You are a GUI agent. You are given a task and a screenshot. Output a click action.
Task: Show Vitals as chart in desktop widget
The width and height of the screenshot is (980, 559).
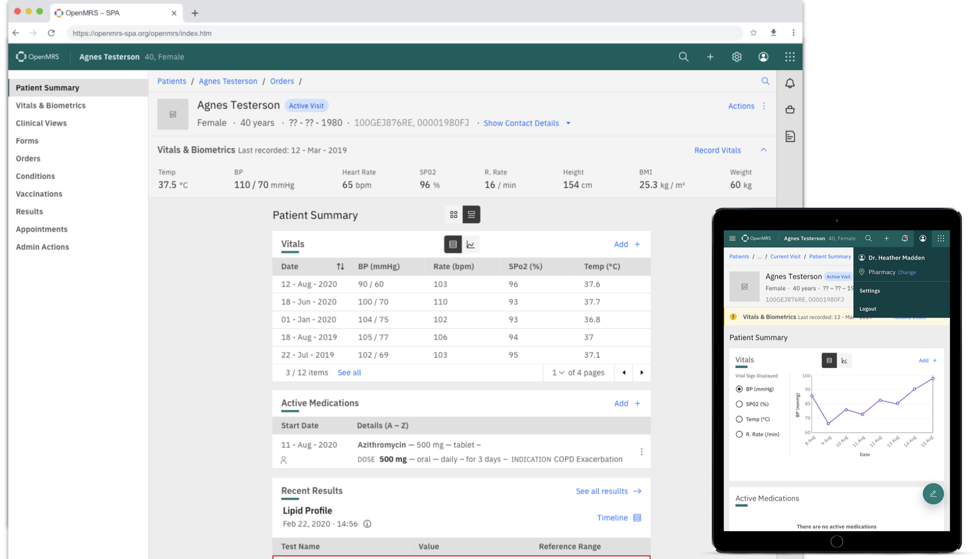(x=470, y=244)
